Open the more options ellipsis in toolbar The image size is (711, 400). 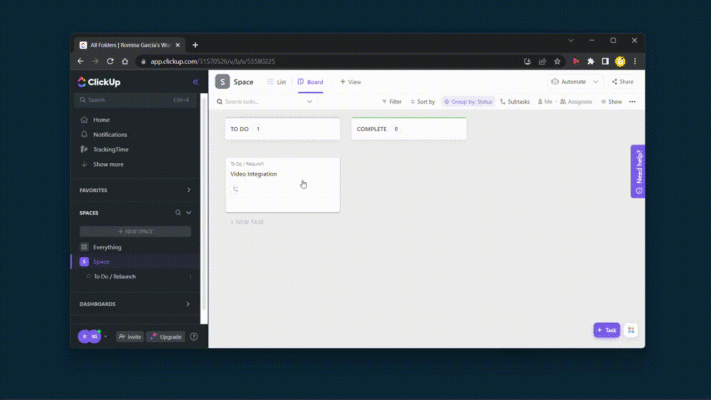633,102
